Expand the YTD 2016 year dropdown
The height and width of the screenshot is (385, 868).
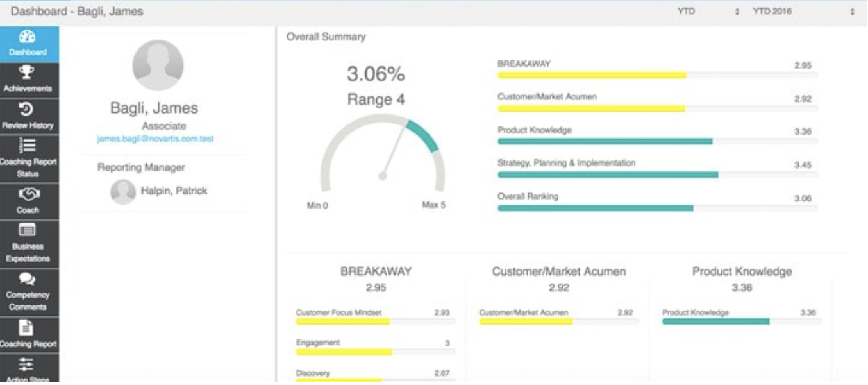(x=803, y=12)
